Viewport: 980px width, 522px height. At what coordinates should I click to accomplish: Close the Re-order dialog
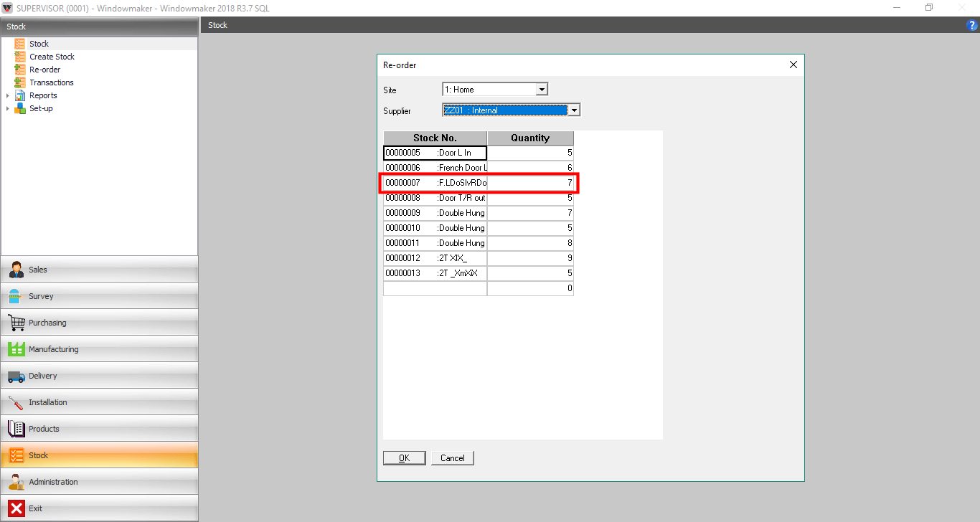pos(793,65)
